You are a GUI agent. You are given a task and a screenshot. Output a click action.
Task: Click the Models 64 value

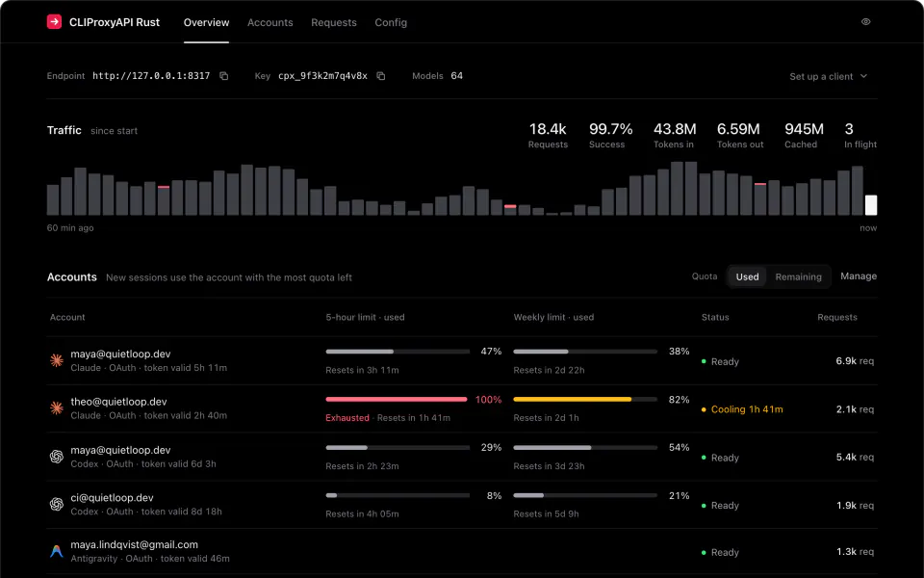[456, 76]
